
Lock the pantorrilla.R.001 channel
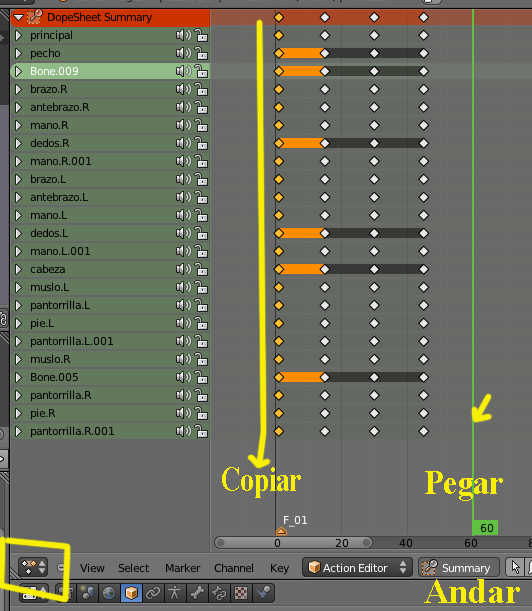point(201,431)
